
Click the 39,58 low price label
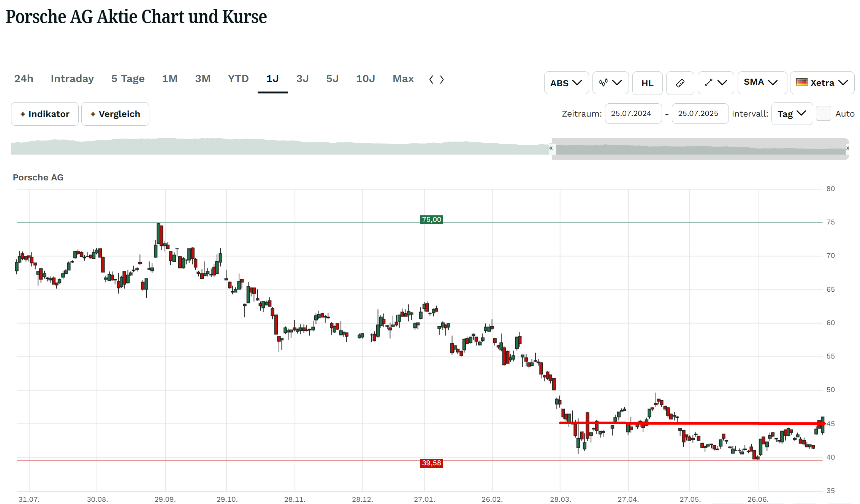431,463
